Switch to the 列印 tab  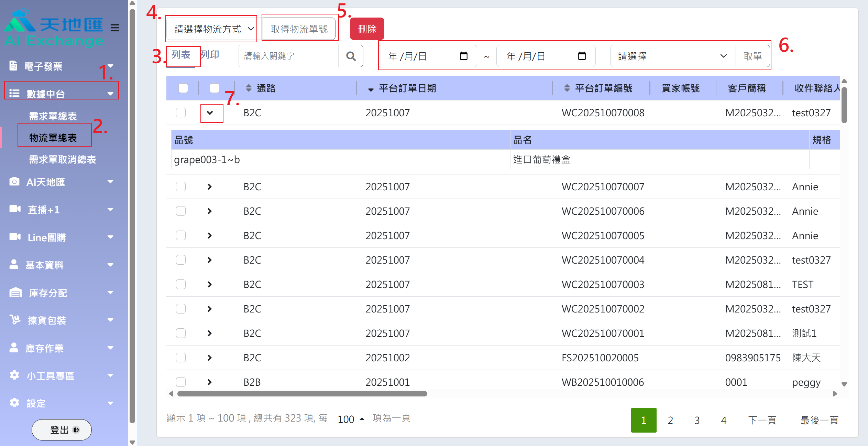click(x=210, y=55)
